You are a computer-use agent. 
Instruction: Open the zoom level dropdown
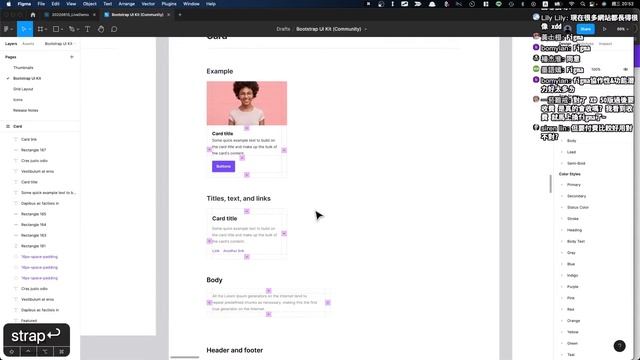click(622, 29)
